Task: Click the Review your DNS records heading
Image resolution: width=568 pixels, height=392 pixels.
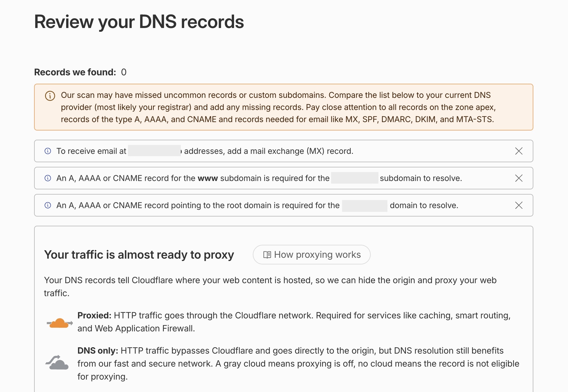Action: coord(139,22)
